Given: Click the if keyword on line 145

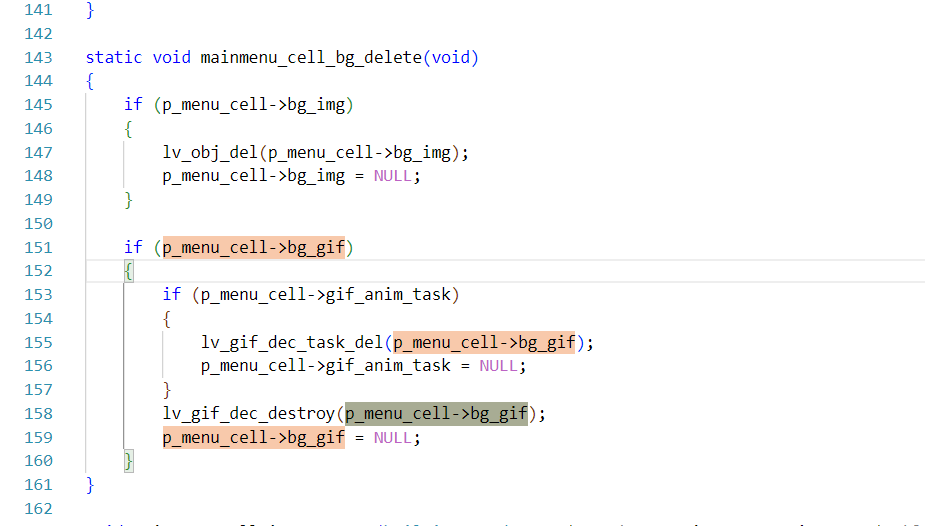Looking at the screenshot, I should click(133, 105).
